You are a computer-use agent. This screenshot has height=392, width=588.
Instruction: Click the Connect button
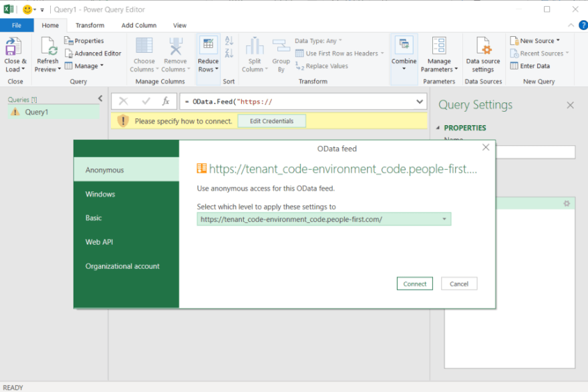414,283
